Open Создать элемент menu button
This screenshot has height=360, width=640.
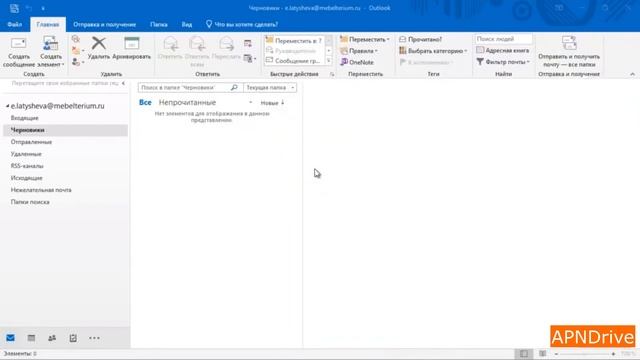tap(51, 52)
